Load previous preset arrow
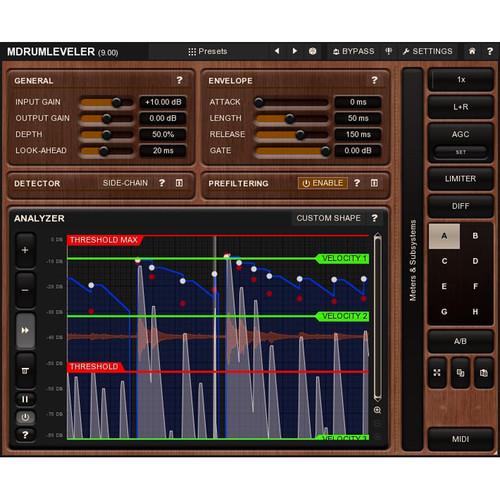This screenshot has width=500, height=500. tap(277, 51)
